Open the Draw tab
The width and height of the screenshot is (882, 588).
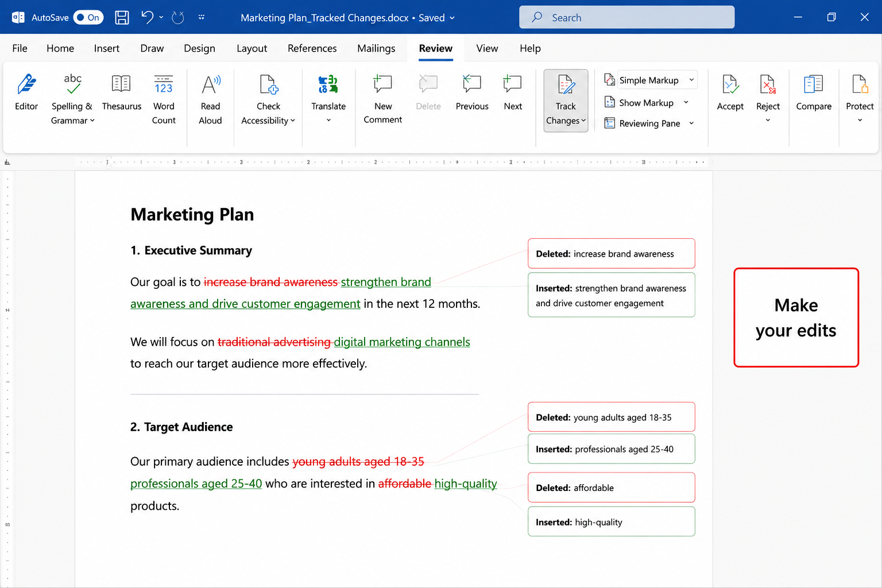pyautogui.click(x=152, y=48)
